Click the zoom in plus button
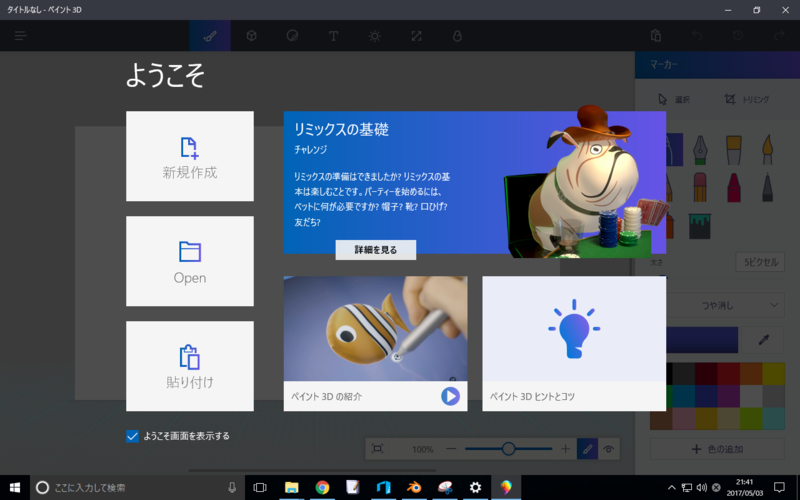The width and height of the screenshot is (800, 500). (565, 449)
